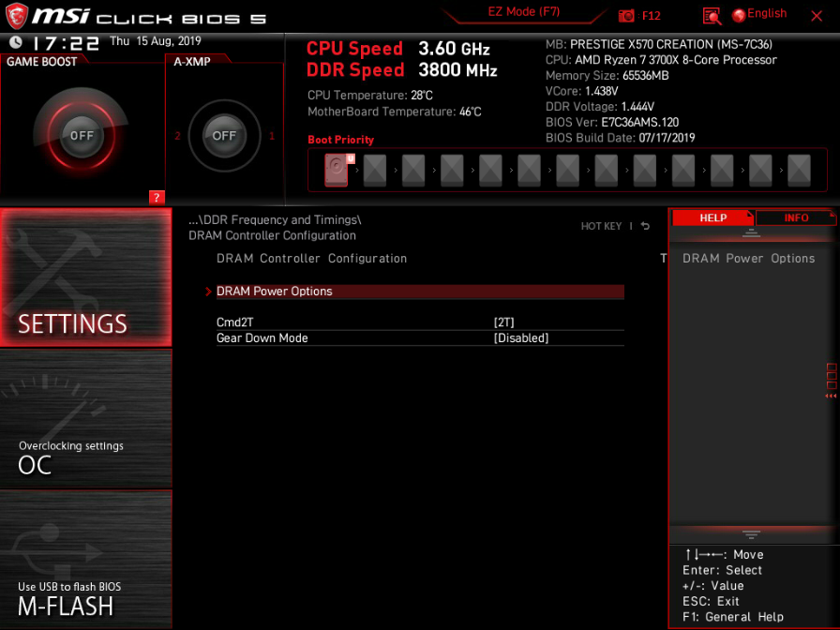Click the date Thu 15 Aug, 2019
The height and width of the screenshot is (630, 840).
156,41
